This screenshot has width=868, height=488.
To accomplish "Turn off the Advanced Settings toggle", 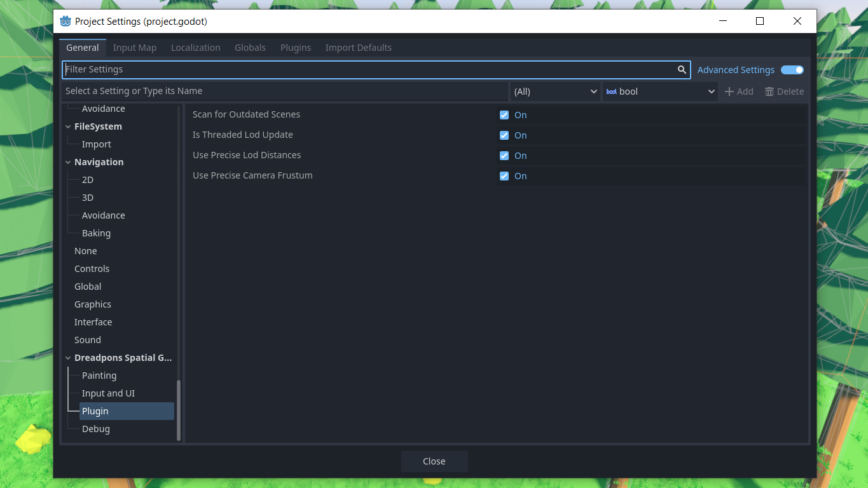I will click(x=792, y=70).
